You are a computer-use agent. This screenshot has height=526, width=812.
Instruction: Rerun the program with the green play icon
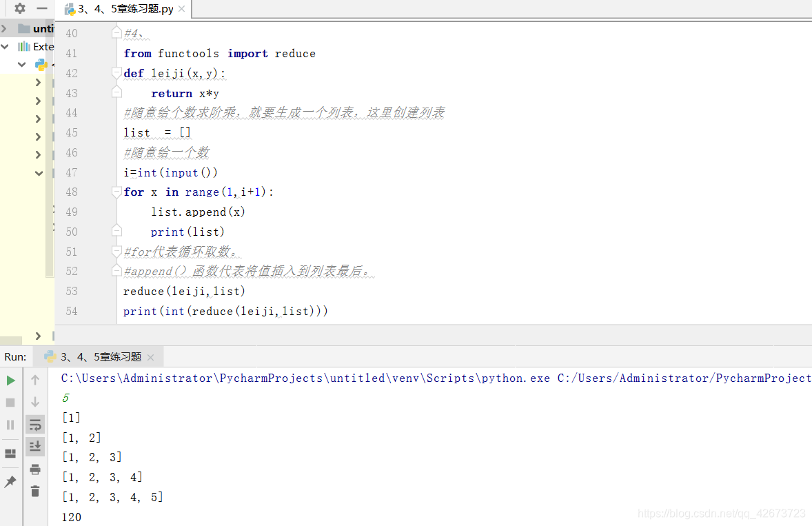pyautogui.click(x=10, y=381)
